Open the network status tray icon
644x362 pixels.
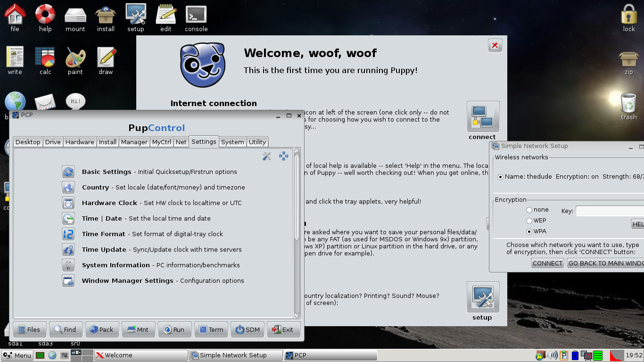coord(586,355)
